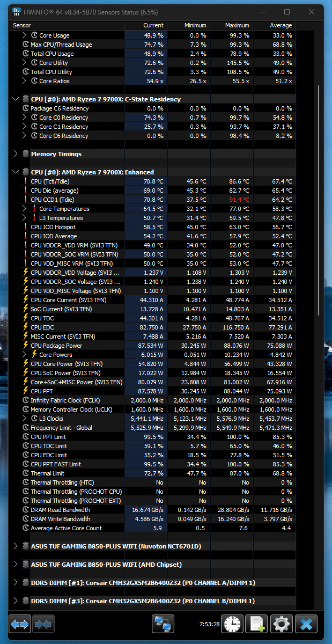Open sensor settings gear icon
The height and width of the screenshot is (644, 332).
click(282, 624)
